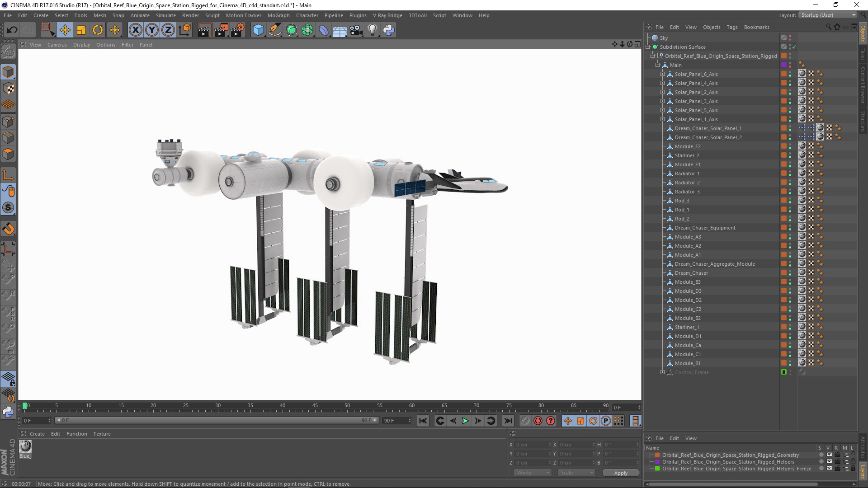Click the Apply button

621,473
